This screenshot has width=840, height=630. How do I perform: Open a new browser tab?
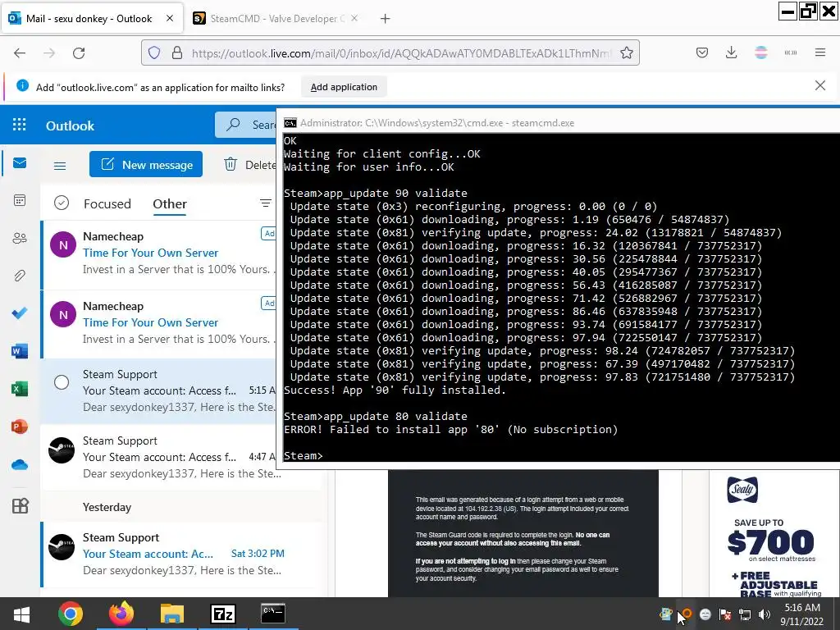coord(385,19)
